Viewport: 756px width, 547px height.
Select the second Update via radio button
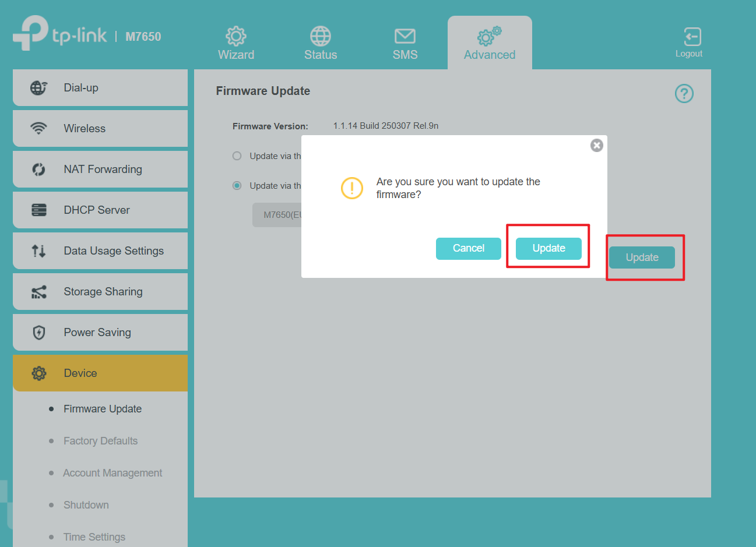coord(237,186)
